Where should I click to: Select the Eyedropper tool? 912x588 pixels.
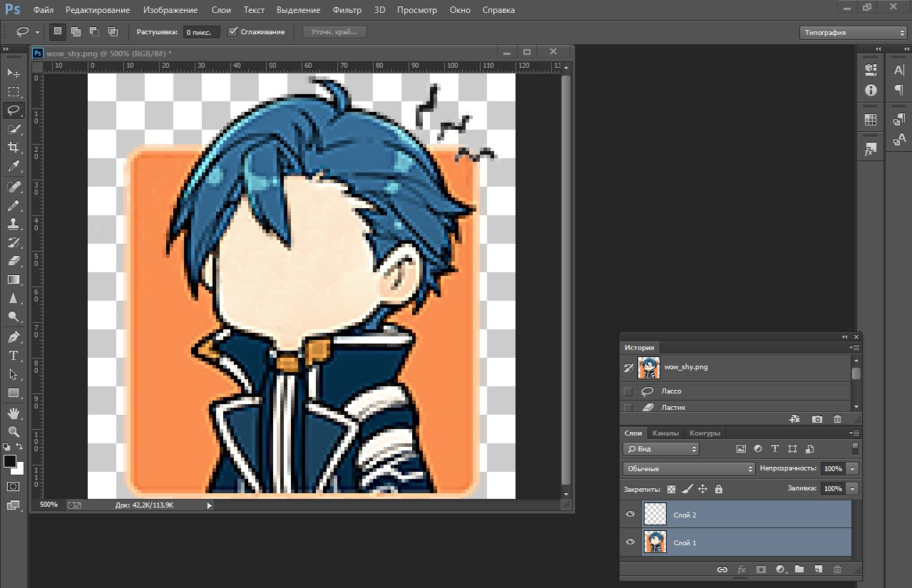[14, 167]
